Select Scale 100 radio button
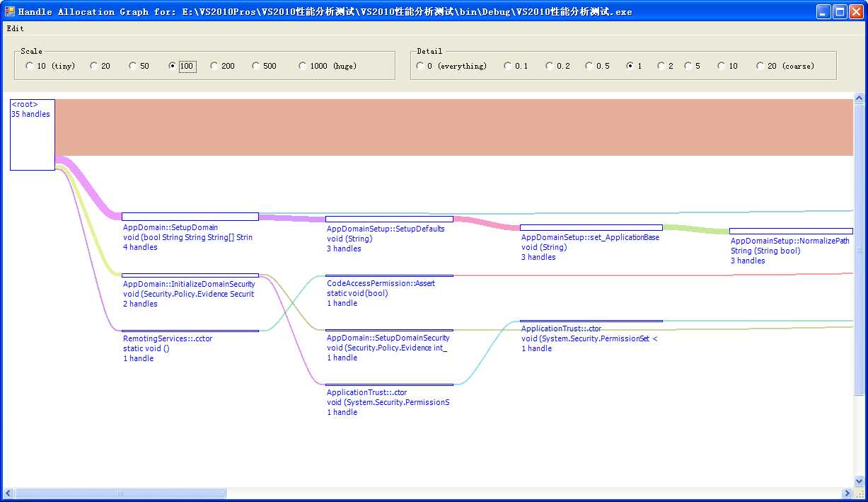 point(181,66)
